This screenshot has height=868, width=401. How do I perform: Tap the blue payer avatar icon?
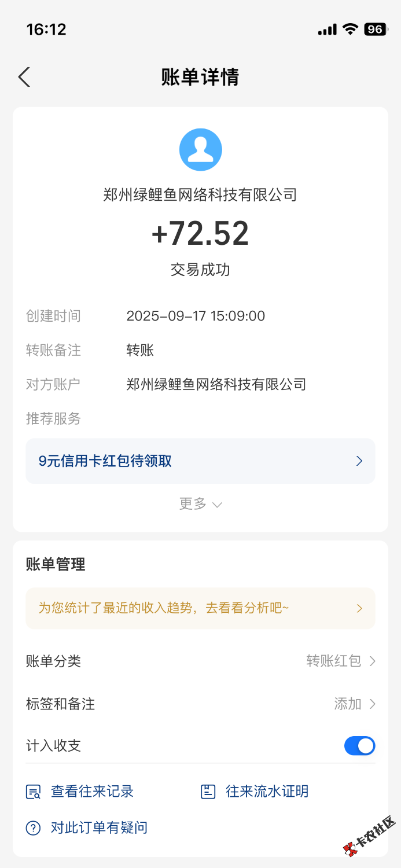point(200,150)
